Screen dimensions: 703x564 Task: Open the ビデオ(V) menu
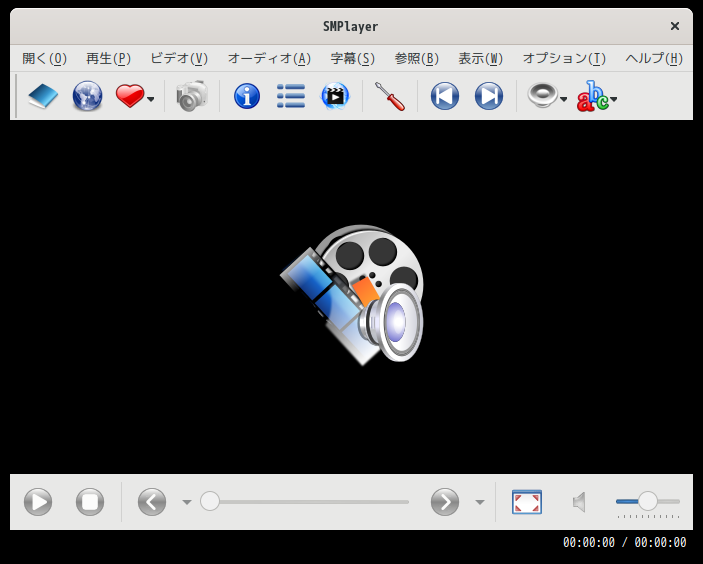(179, 58)
